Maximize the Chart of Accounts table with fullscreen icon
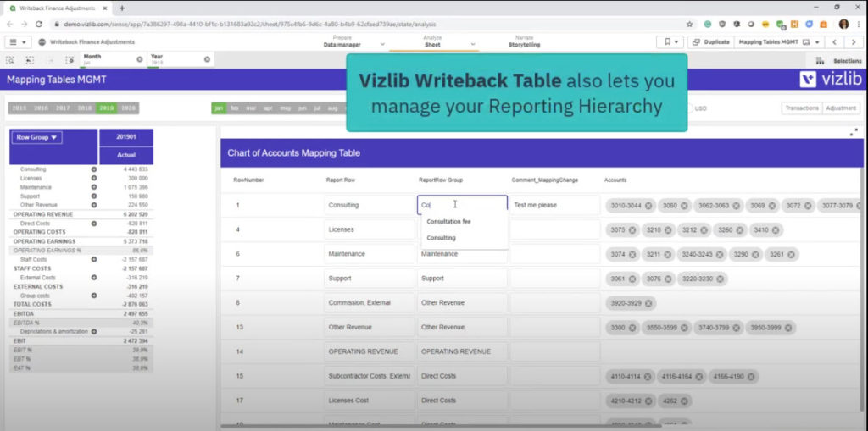This screenshot has height=431, width=868. [x=854, y=132]
